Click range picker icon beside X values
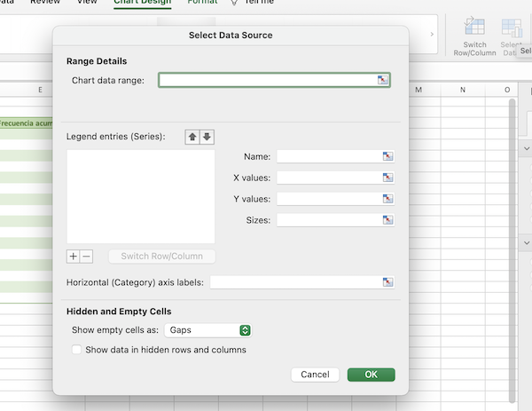Screen dimensions: 532x411 pos(387,178)
